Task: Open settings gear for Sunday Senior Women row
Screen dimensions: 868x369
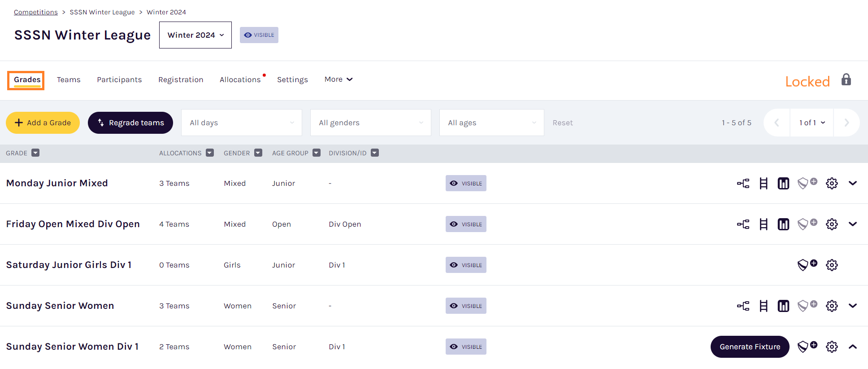Action: tap(832, 306)
